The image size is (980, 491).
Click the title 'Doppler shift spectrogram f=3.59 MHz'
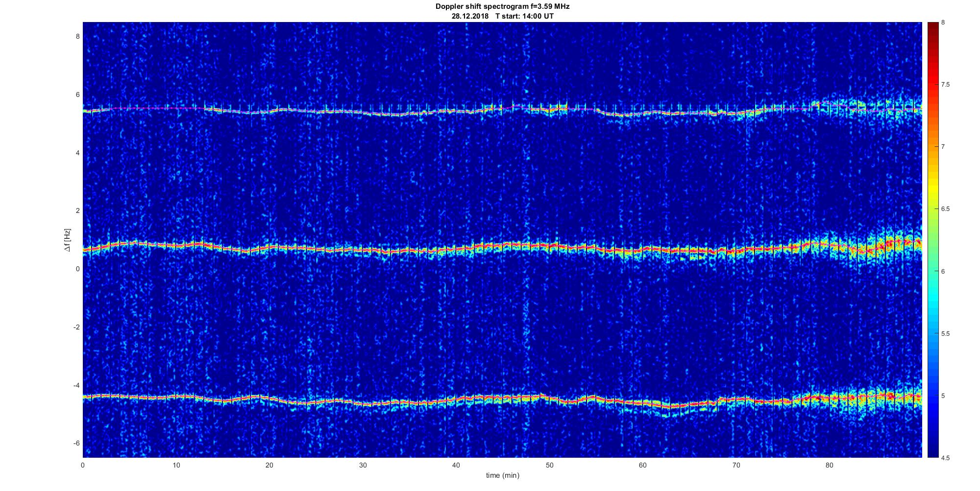[x=502, y=7]
